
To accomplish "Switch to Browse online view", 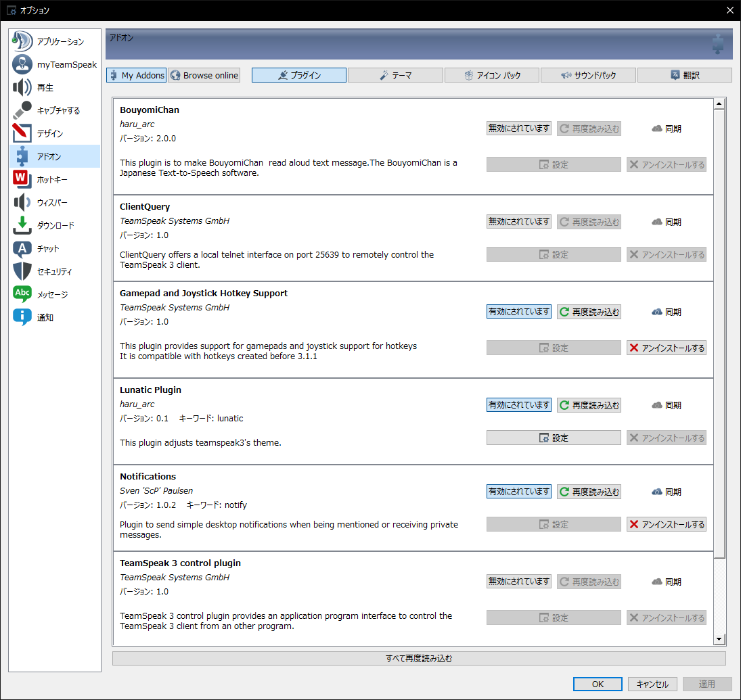I will pos(204,75).
